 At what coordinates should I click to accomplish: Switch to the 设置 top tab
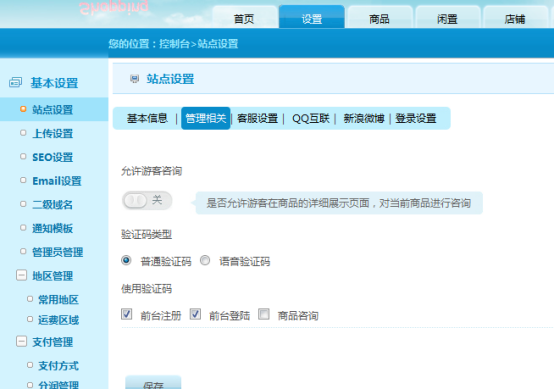pos(312,18)
